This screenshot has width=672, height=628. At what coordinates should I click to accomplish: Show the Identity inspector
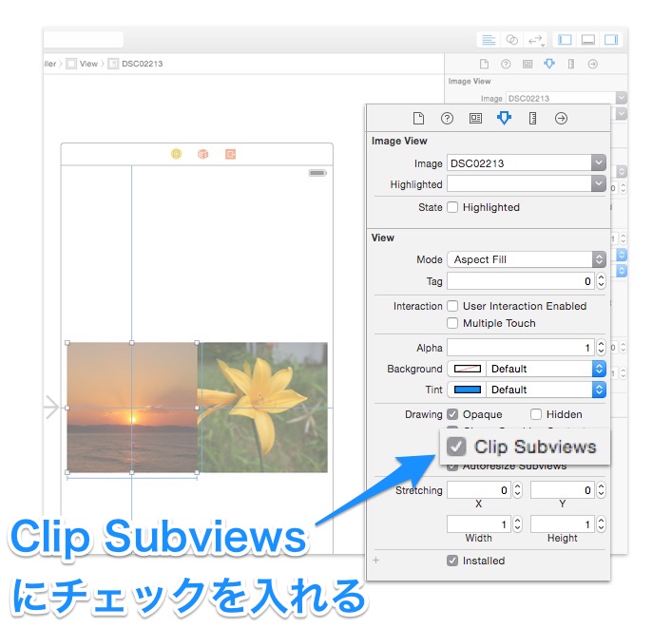point(475,119)
